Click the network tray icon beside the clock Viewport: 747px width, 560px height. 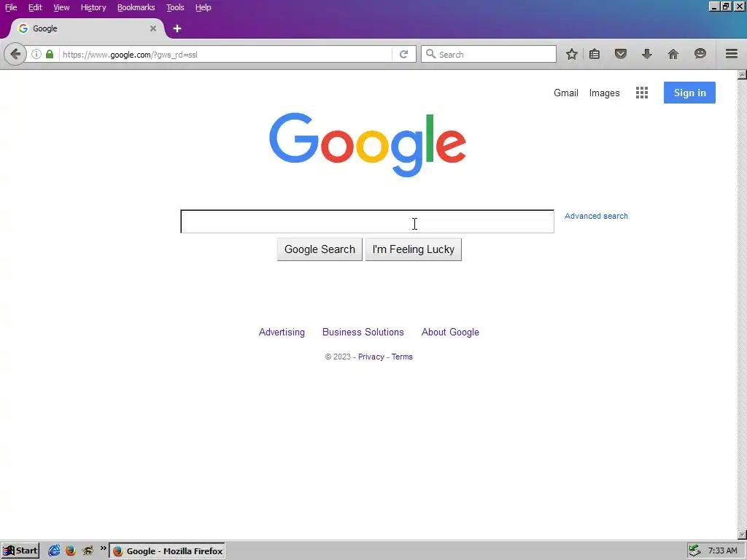[x=695, y=551]
